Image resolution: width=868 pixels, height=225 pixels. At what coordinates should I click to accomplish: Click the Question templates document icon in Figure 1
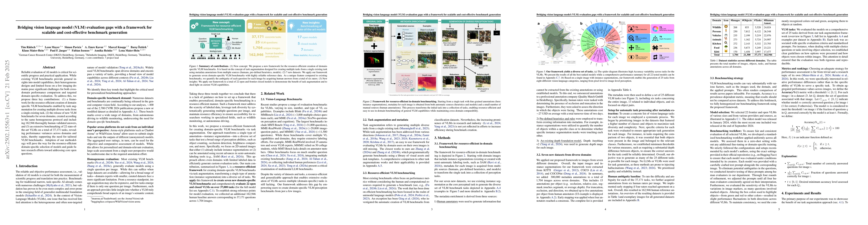point(203,46)
